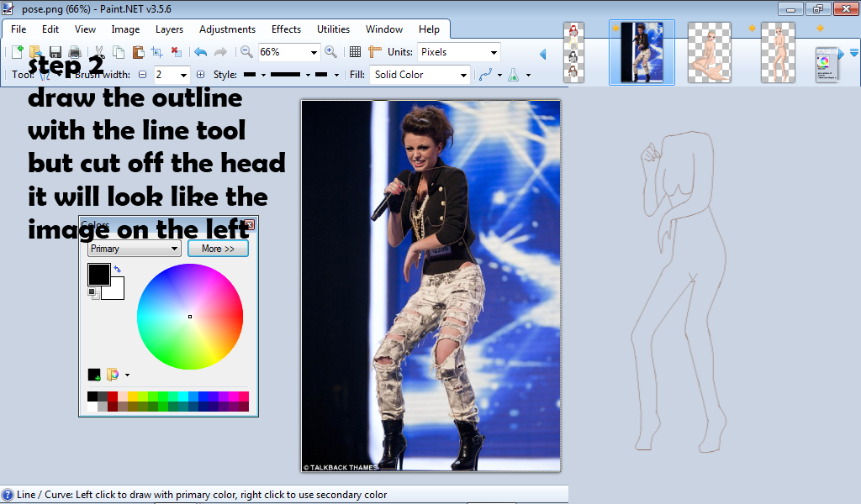
Task: Select the white secondary color swatch
Action: [118, 292]
